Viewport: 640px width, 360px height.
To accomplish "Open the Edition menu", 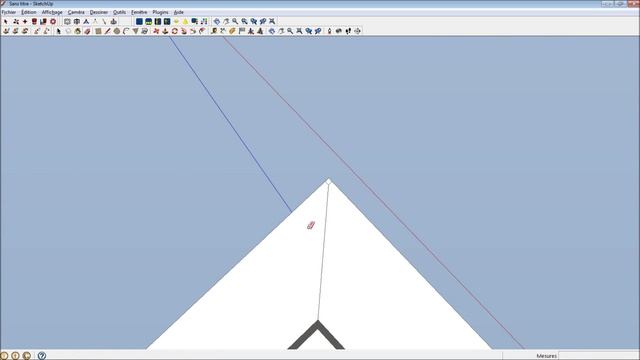I will (29, 12).
